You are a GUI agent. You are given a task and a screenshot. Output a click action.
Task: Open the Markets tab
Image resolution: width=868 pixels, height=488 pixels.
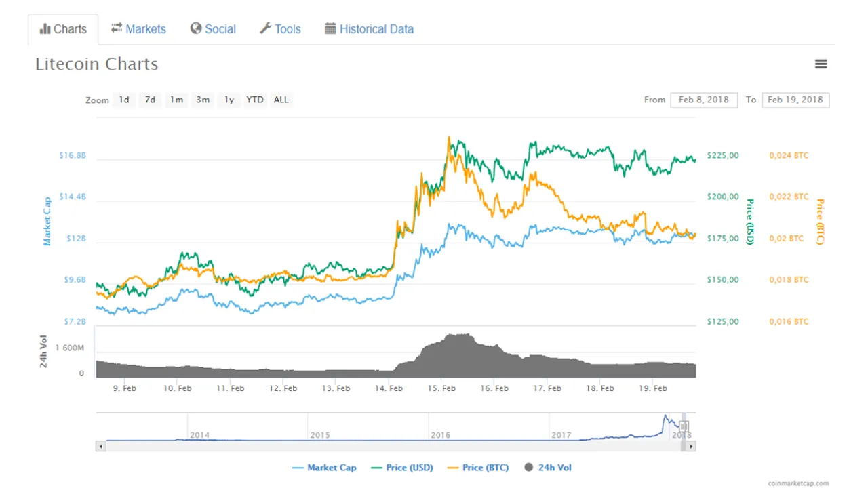point(138,29)
